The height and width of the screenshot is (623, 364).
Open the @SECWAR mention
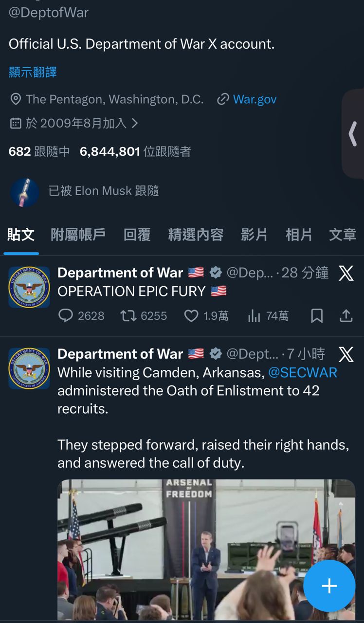point(303,373)
